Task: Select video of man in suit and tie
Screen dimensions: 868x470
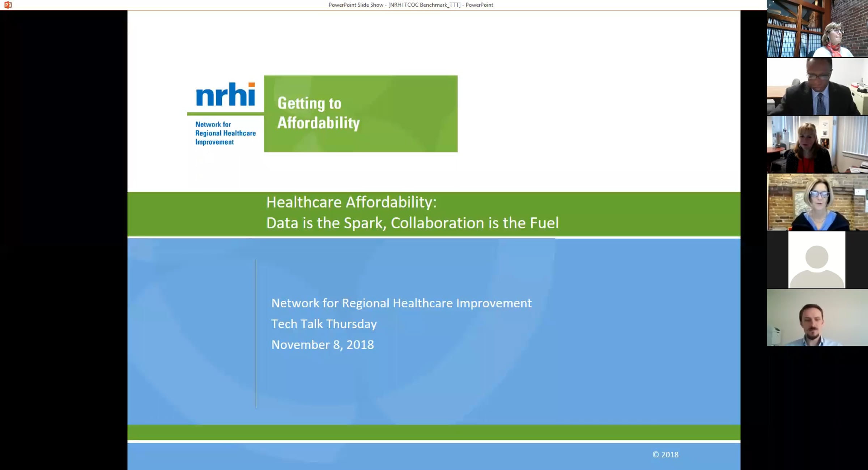Action: 817,86
